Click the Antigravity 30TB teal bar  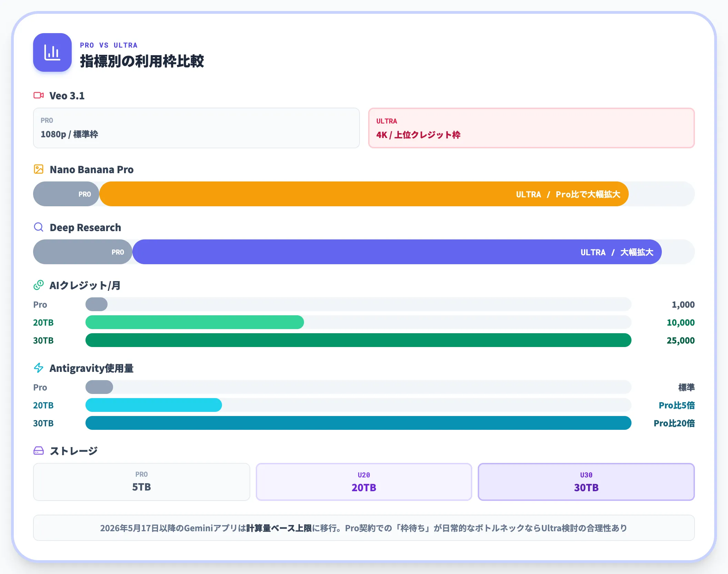click(x=358, y=423)
